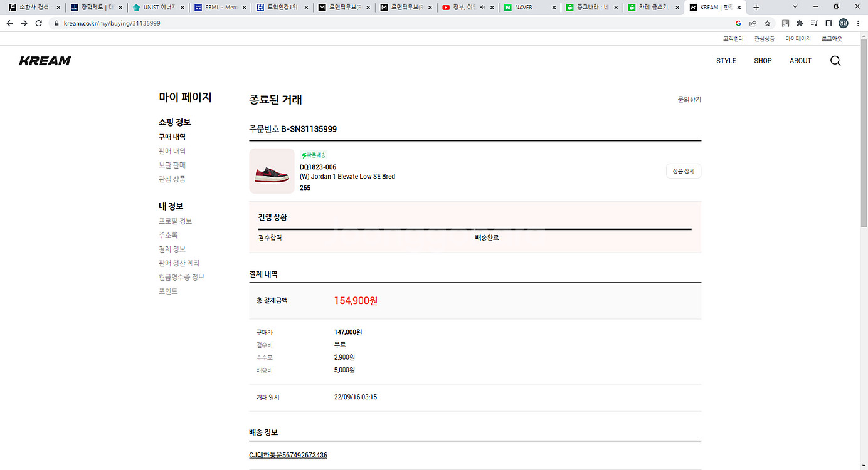Screen dimensions: 868x470
Task: Click order number B-SN31135999
Action: click(309, 129)
